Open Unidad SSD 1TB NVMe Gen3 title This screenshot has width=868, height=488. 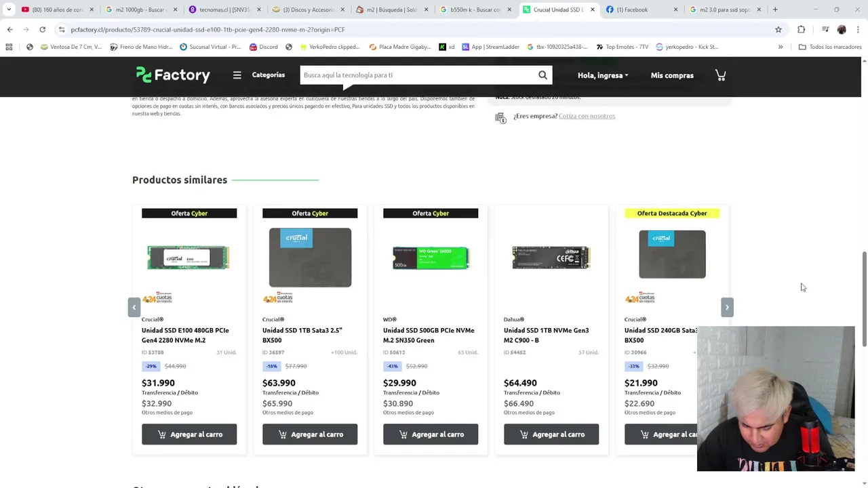546,335
